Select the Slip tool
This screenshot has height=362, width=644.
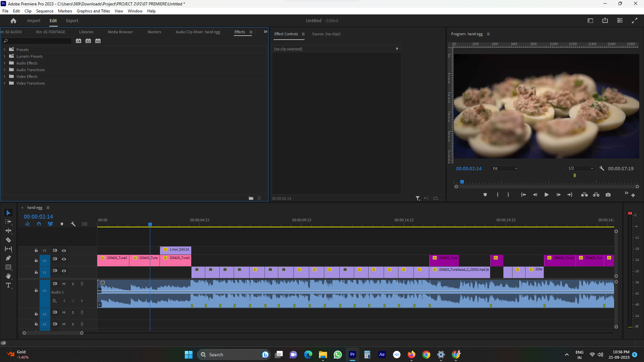click(8, 249)
